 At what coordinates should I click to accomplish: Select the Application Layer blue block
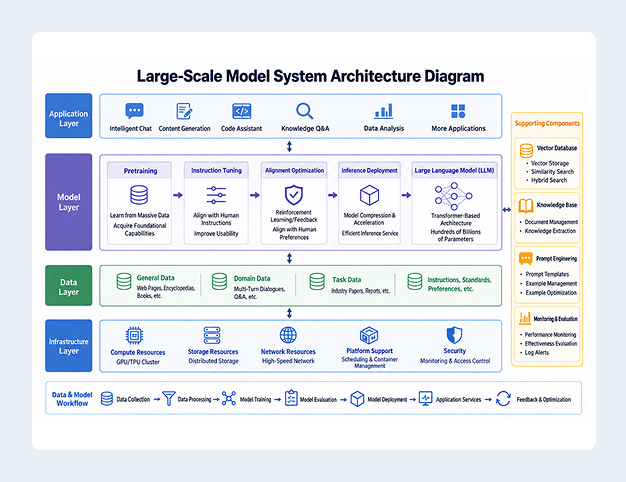point(69,116)
